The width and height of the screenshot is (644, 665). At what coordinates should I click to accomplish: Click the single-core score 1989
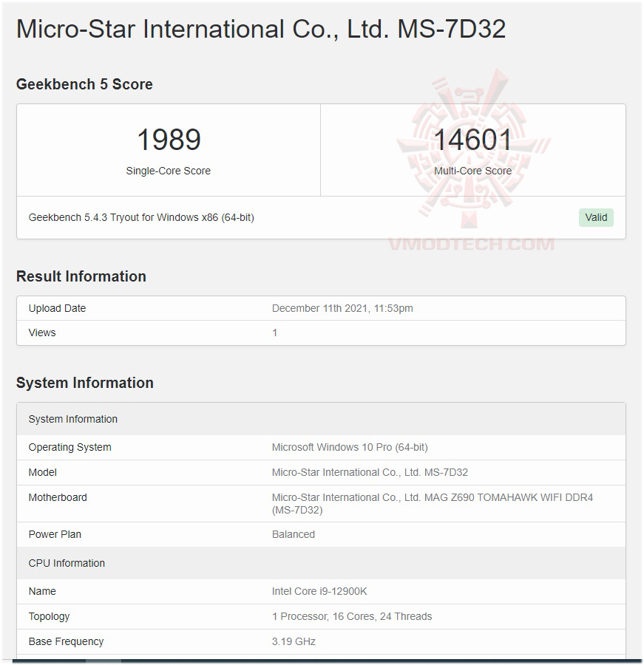point(169,140)
